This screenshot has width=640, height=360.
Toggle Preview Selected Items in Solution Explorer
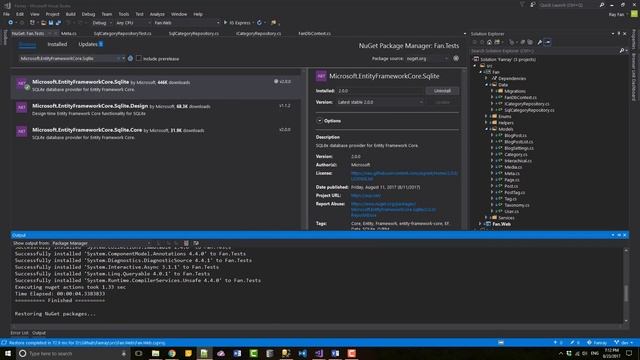547,42
